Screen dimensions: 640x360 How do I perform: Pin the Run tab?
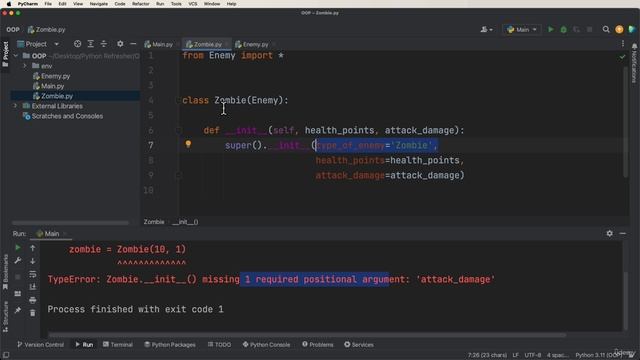(x=18, y=311)
